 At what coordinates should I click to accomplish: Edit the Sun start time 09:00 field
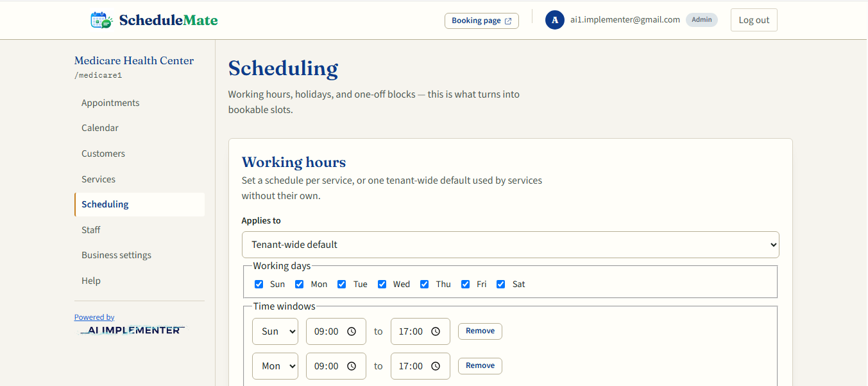pos(336,331)
